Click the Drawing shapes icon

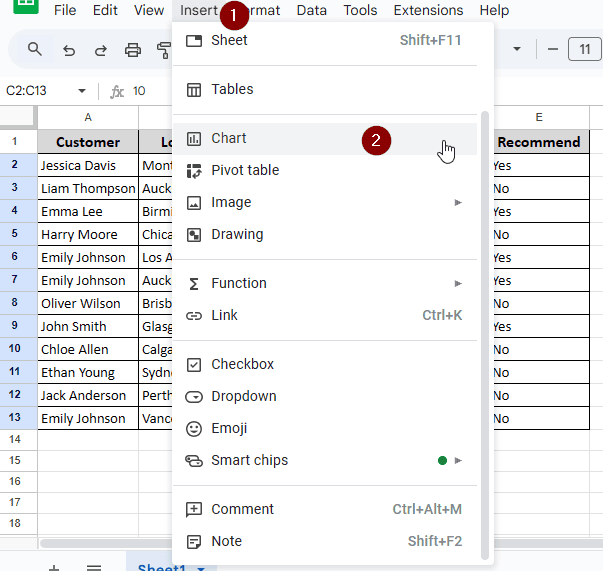(194, 235)
